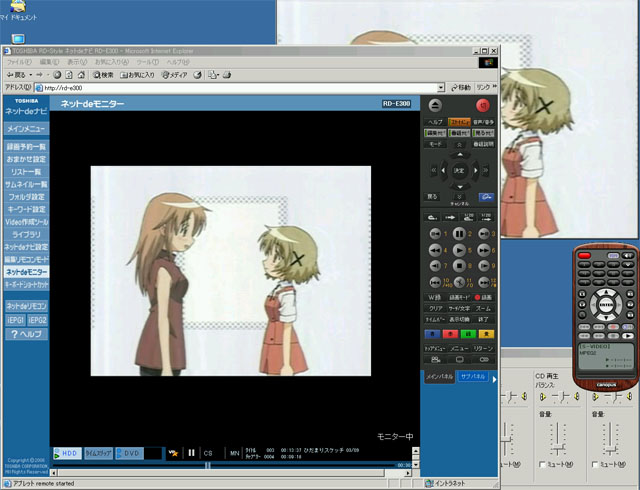The height and width of the screenshot is (490, 640).
Task: Select HDD drive in the status bar
Action: coord(67,453)
